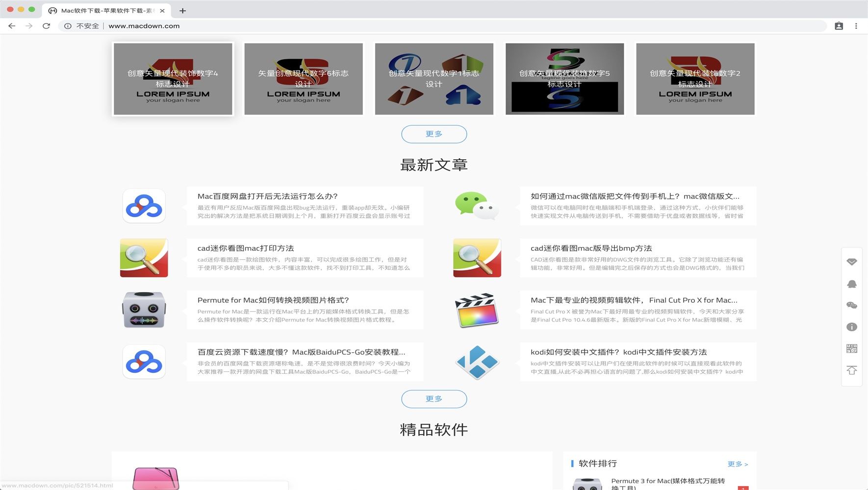Viewport: 868px width, 490px height.
Task: Click the WeChat chat icon in the sidebar
Action: 852,305
